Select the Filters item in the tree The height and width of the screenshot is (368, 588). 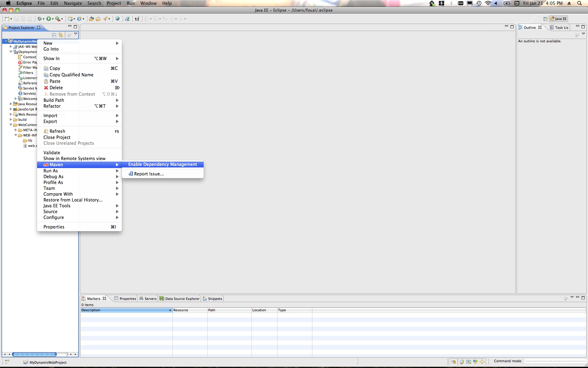point(26,73)
